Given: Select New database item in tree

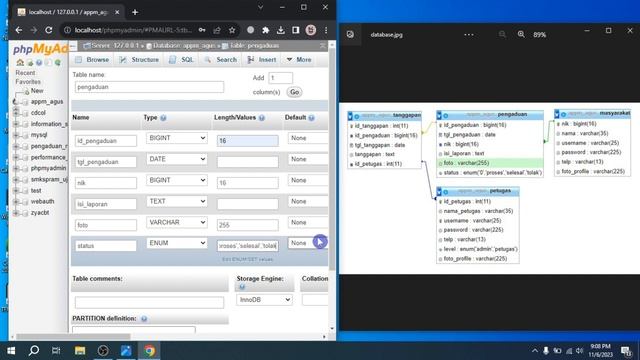Looking at the screenshot, I should tap(37, 91).
